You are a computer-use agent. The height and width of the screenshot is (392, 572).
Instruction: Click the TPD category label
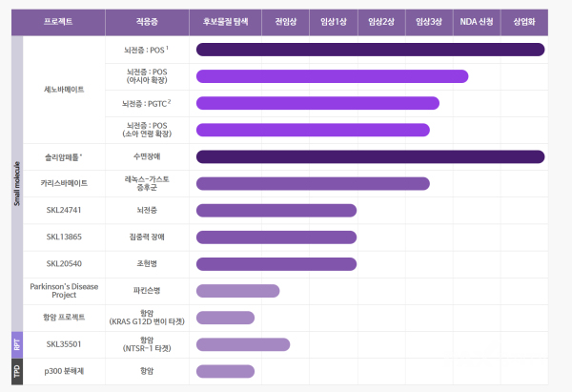coord(17,371)
